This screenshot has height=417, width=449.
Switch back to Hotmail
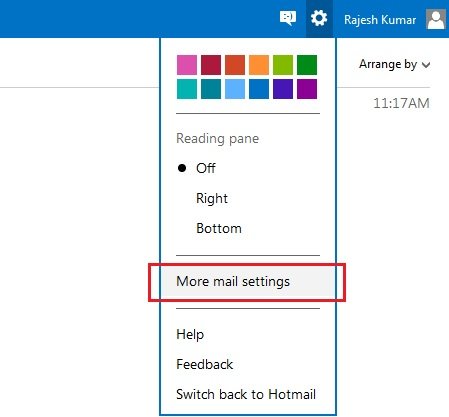click(x=246, y=394)
